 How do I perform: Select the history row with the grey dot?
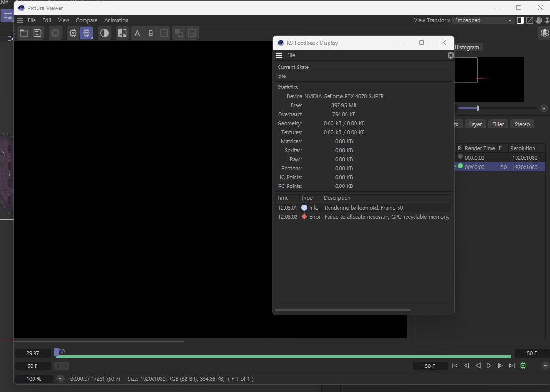499,158
